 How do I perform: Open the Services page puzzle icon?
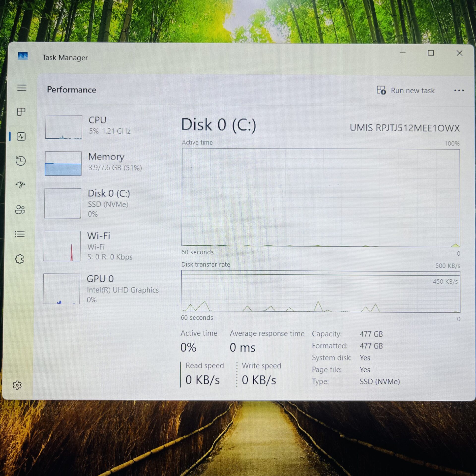19,259
